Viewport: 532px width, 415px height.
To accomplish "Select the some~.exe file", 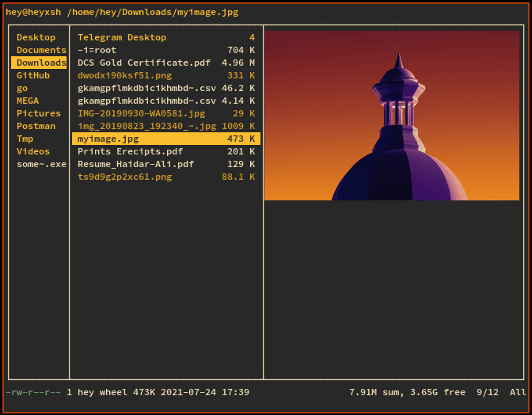I will point(41,164).
